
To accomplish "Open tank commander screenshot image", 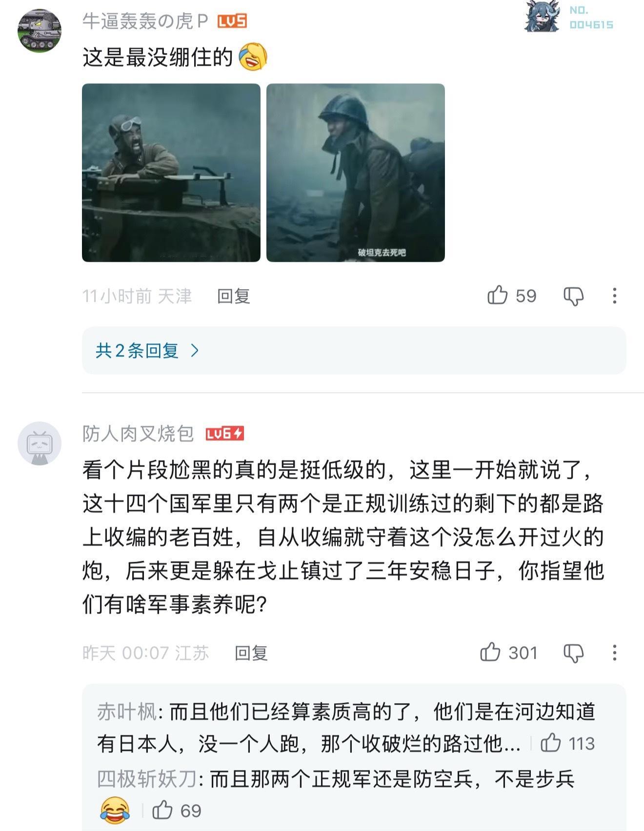I will click(171, 173).
